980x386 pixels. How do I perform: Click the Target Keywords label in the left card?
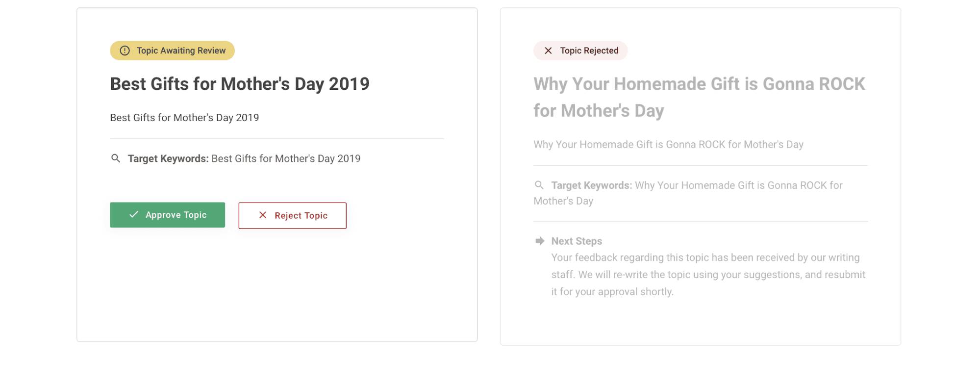click(168, 158)
